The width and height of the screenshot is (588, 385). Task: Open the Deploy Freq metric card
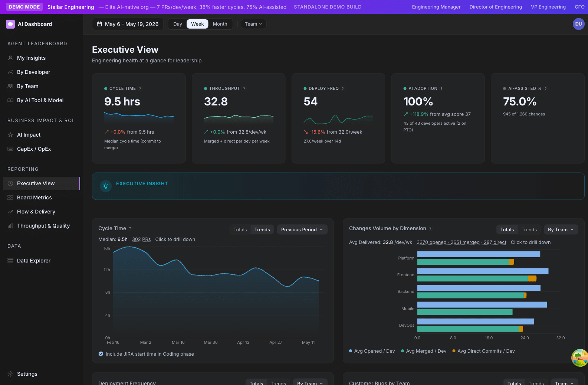[338, 118]
